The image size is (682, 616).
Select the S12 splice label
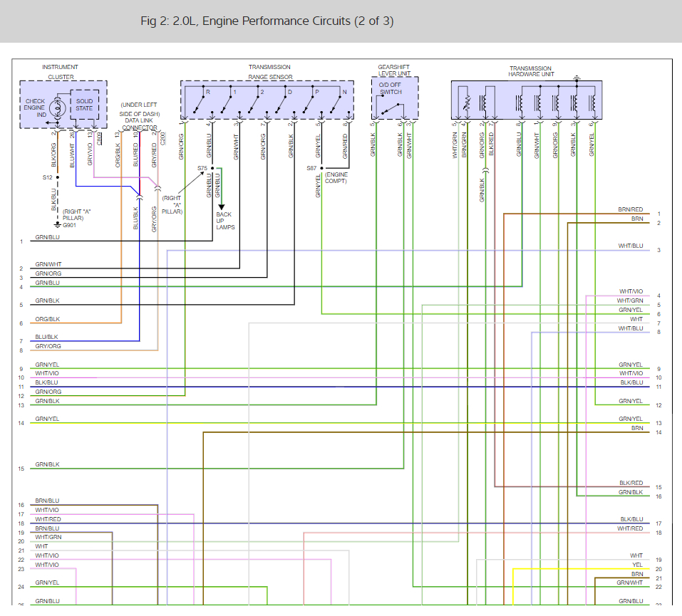click(48, 177)
